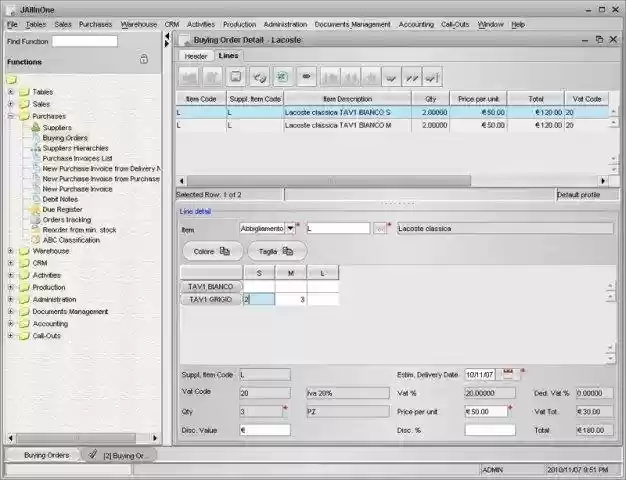This screenshot has height=480, width=626.
Task: Click the Disc. % input field
Action: pyautogui.click(x=490, y=430)
